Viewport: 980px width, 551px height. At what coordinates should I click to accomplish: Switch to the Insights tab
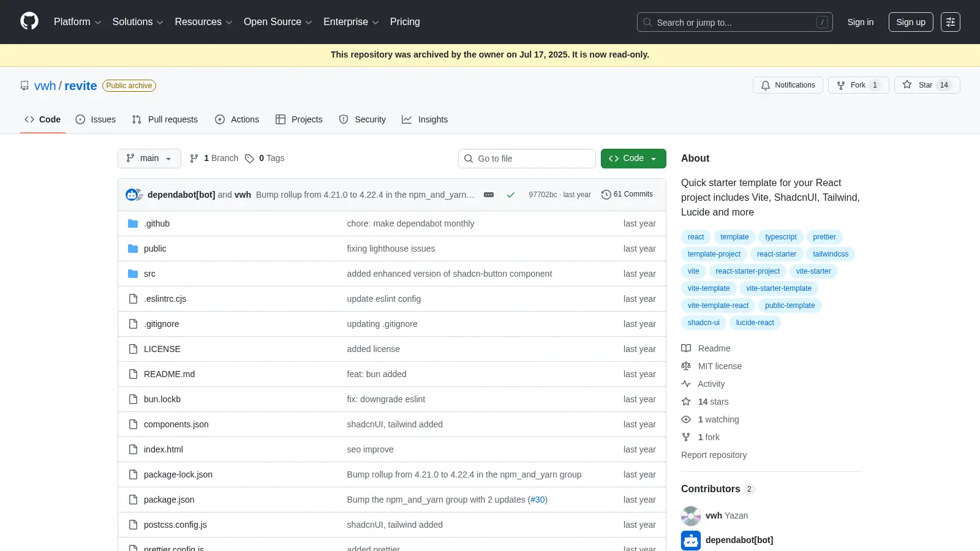tap(425, 119)
